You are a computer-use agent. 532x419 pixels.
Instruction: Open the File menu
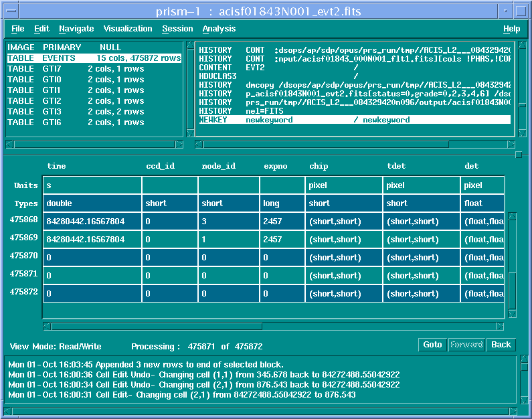click(x=17, y=29)
